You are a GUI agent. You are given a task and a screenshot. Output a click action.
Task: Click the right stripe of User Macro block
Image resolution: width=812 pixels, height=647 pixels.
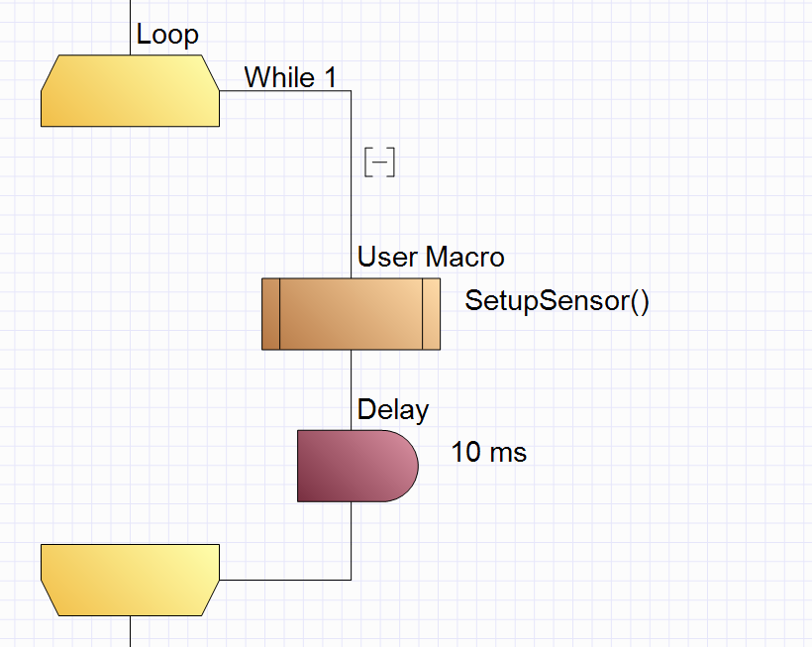[x=431, y=314]
